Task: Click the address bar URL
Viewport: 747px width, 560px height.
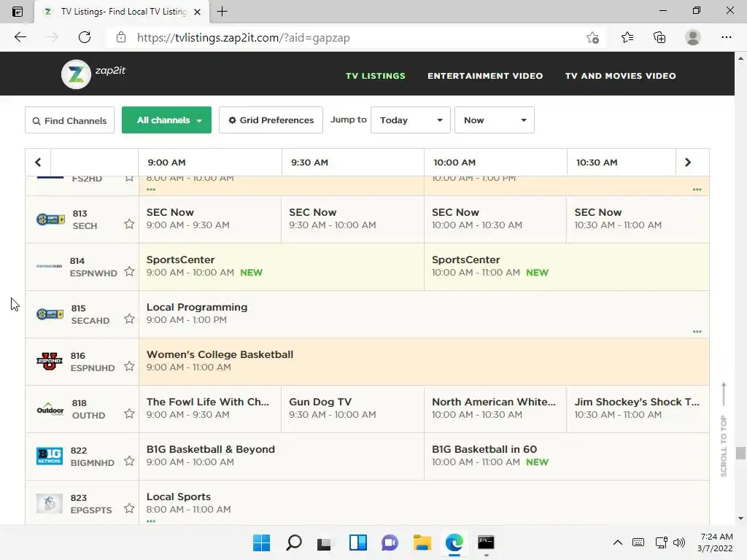Action: tap(244, 38)
